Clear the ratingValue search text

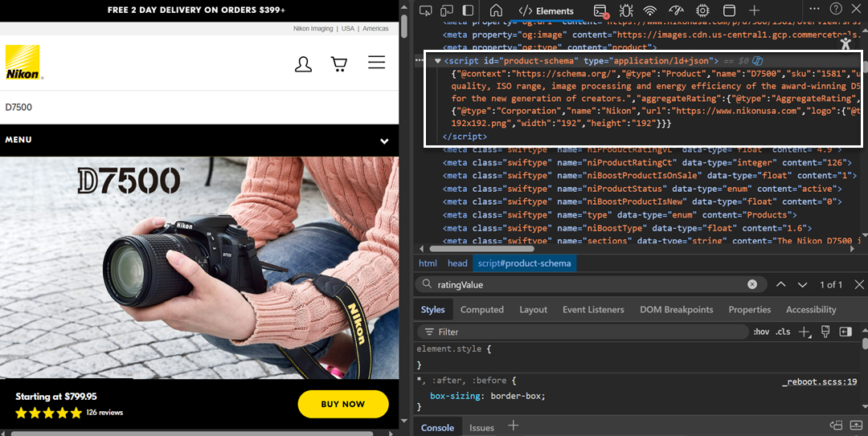[x=752, y=284]
